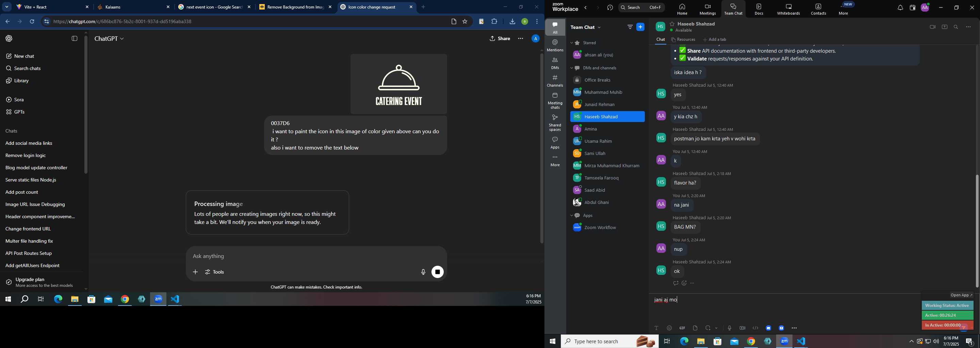The image size is (980, 348).
Task: Attach a file in the Zoom composer
Action: (x=695, y=328)
